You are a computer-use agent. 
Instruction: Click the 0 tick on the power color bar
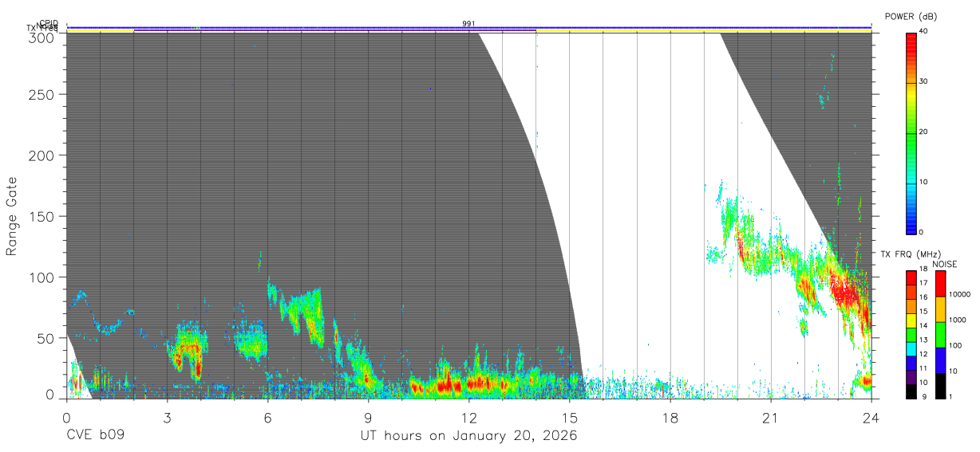pyautogui.click(x=922, y=232)
